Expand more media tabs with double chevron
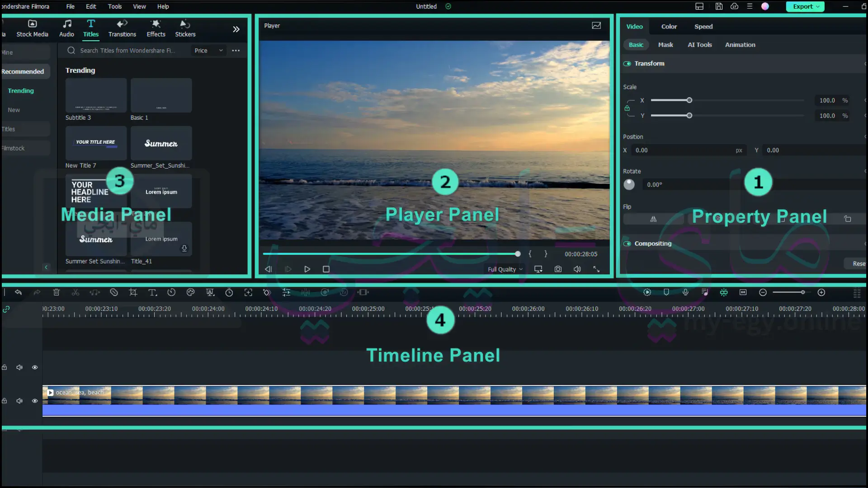 coord(236,29)
